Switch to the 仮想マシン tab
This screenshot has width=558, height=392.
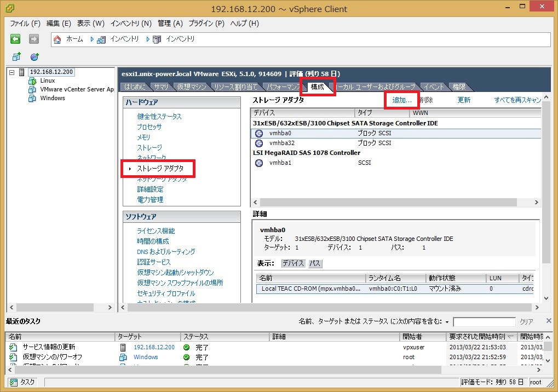point(192,87)
